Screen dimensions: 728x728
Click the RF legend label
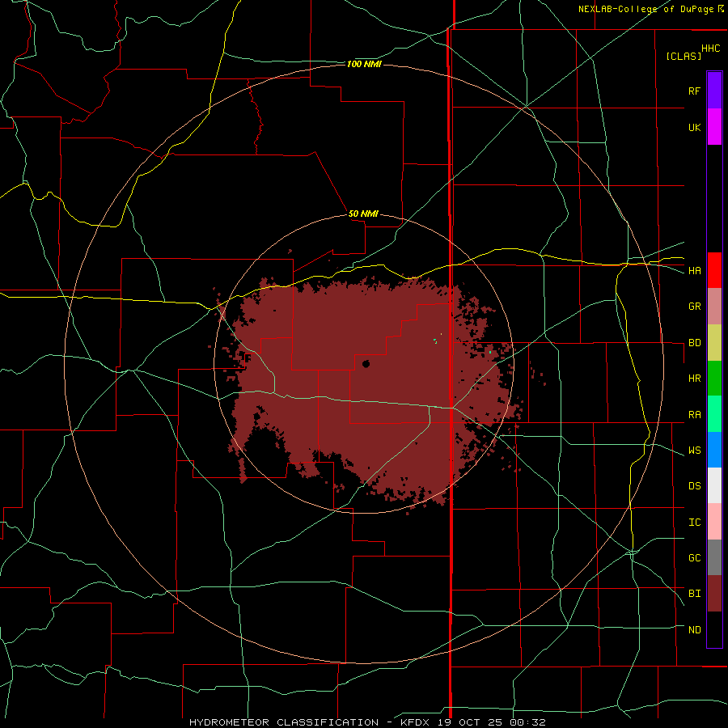694,91
